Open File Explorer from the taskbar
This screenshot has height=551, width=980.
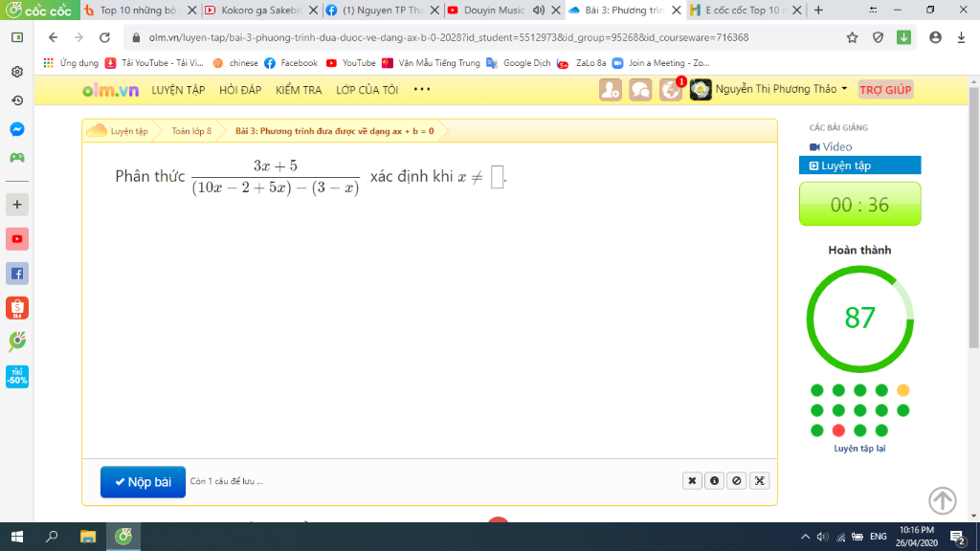point(87,537)
